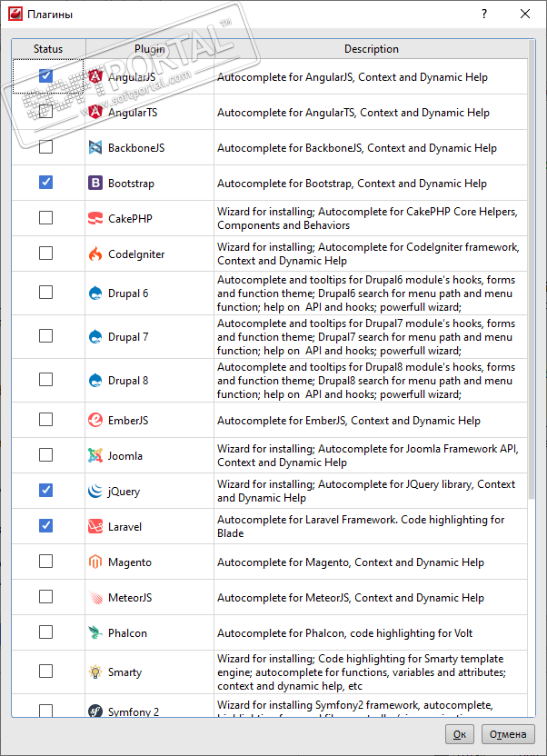The width and height of the screenshot is (547, 756).
Task: Select the Magento plugin name
Action: point(130,562)
